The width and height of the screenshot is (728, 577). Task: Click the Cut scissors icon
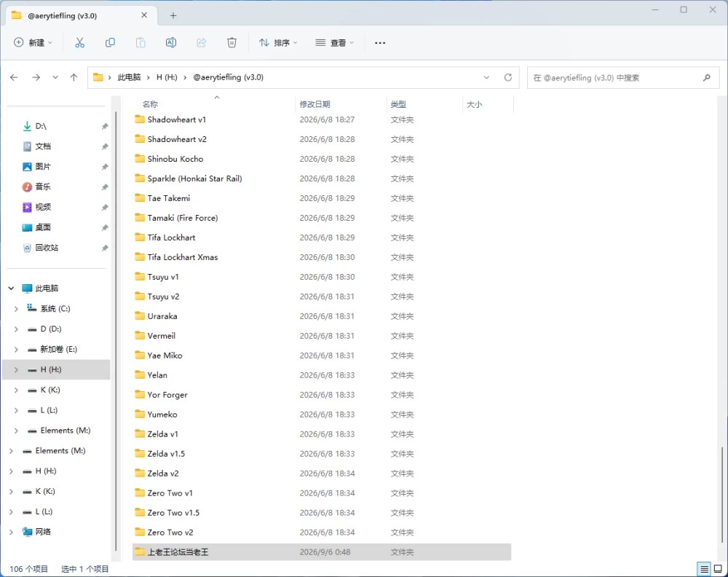pyautogui.click(x=80, y=43)
